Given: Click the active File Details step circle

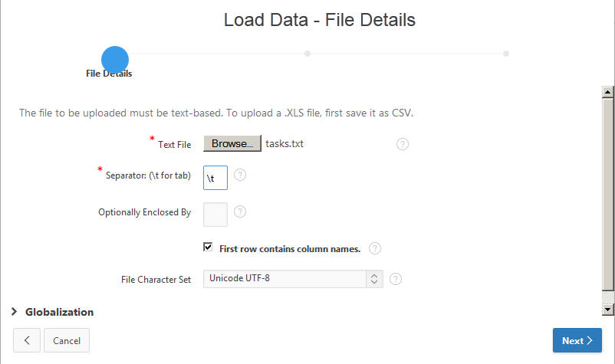Looking at the screenshot, I should 115,59.
